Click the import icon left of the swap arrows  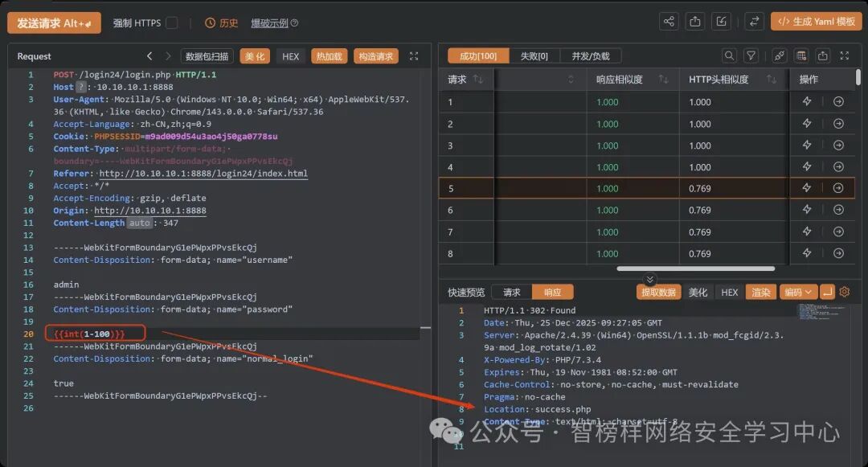721,22
